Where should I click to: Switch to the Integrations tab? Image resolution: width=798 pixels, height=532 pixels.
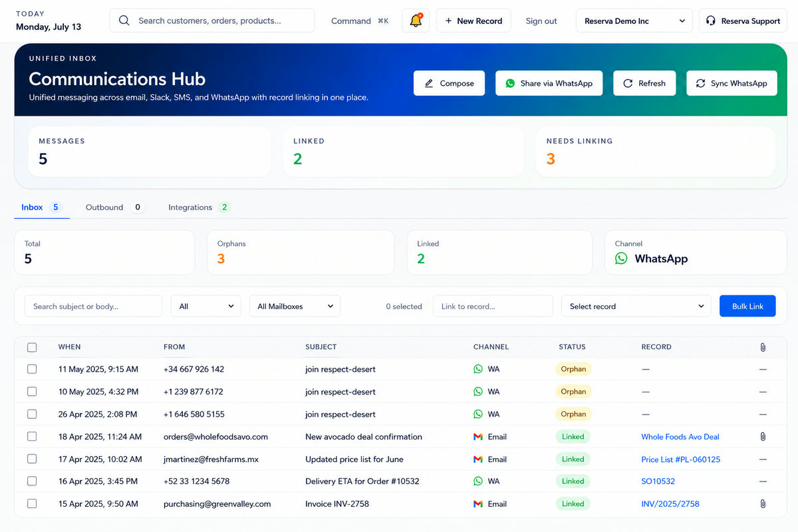coord(198,207)
